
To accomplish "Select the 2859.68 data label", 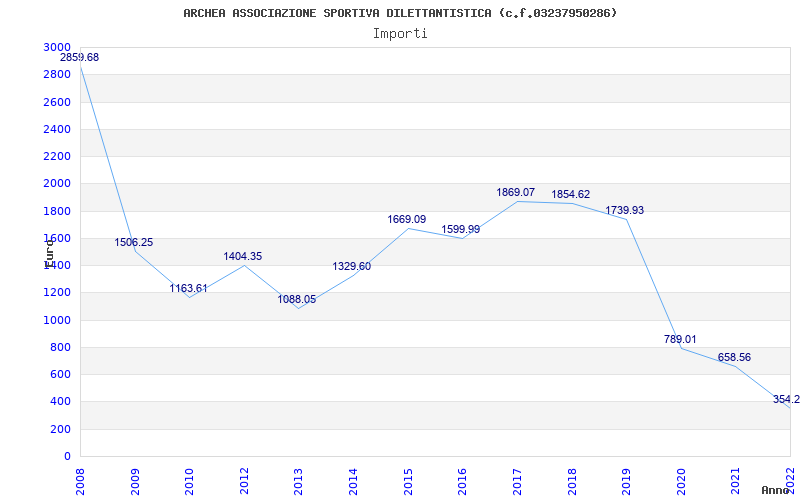I will 80,58.
